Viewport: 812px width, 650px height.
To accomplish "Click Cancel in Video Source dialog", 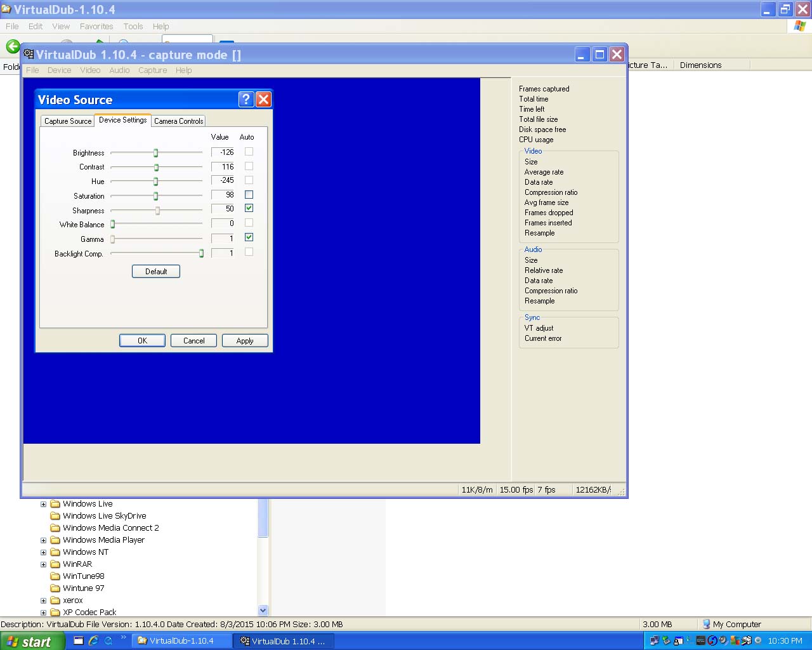I will [x=193, y=341].
